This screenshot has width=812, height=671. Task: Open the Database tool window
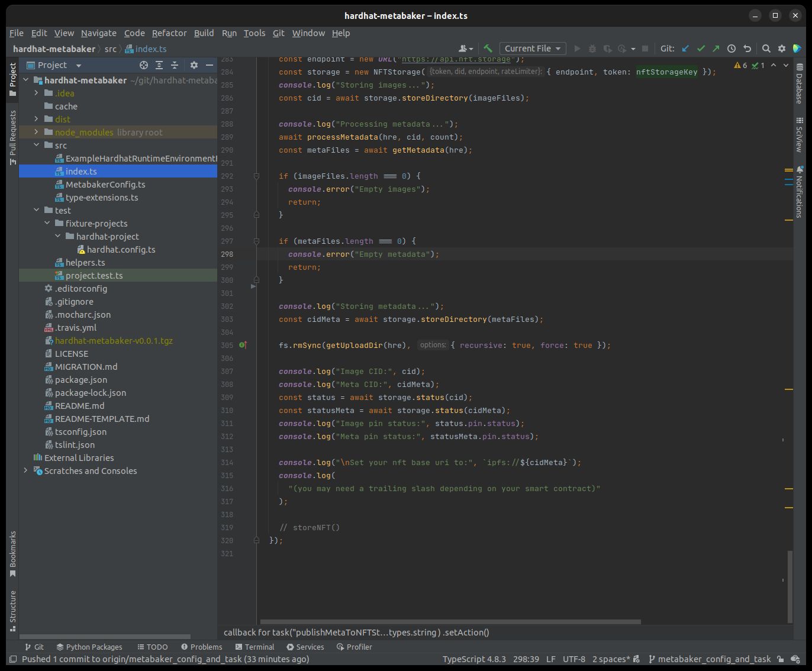coord(799,83)
